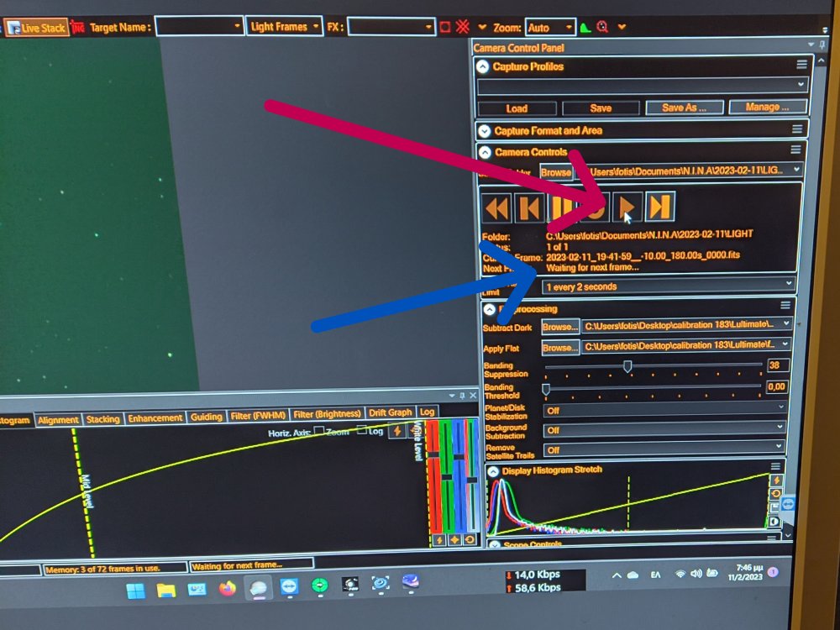
Task: Click the green histogram icon in top toolbar
Action: pos(585,28)
